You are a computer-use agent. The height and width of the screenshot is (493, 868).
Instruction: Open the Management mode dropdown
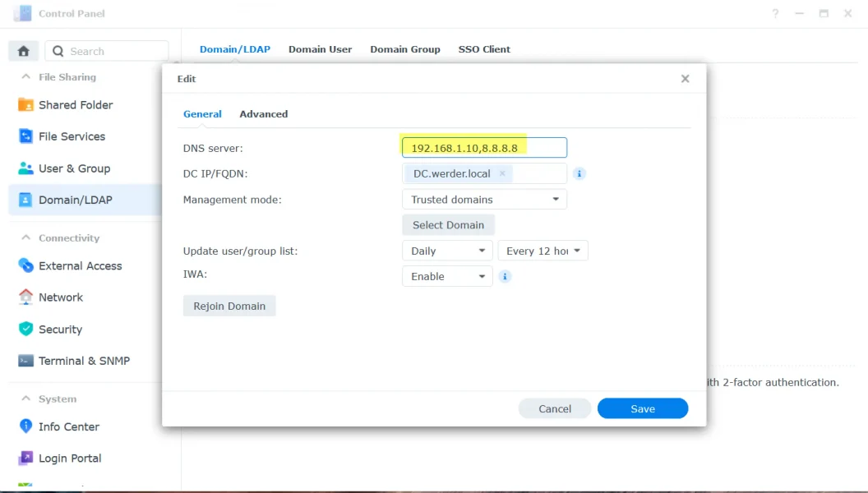pos(484,199)
